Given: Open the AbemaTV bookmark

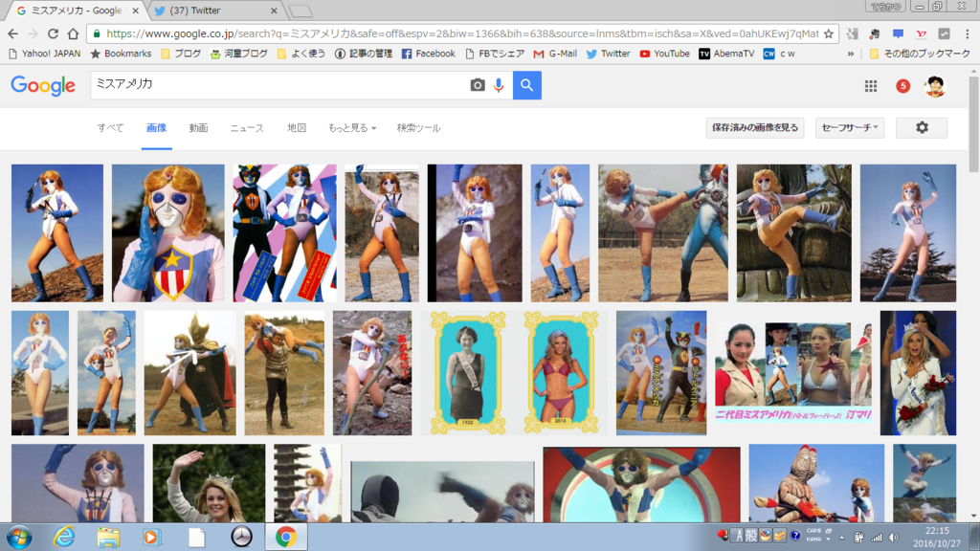Looking at the screenshot, I should click(x=726, y=54).
